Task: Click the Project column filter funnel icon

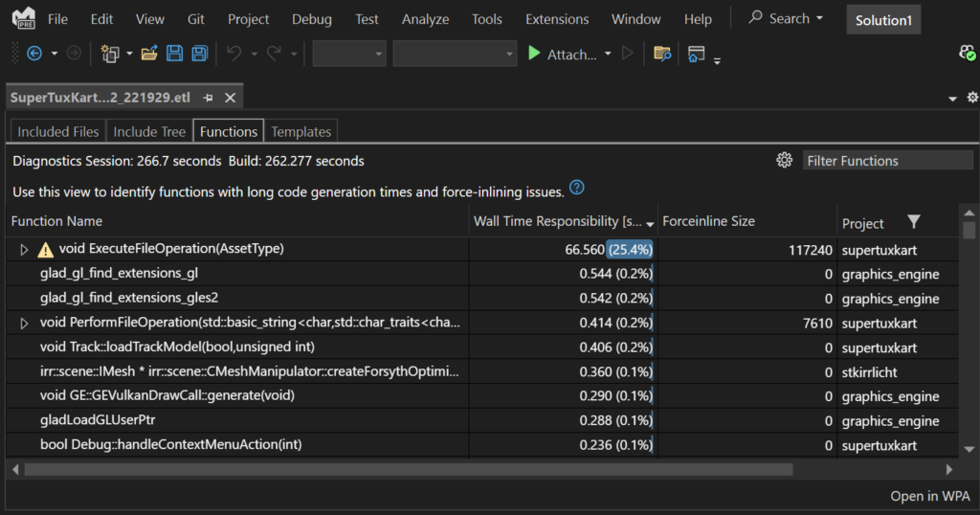Action: point(914,222)
